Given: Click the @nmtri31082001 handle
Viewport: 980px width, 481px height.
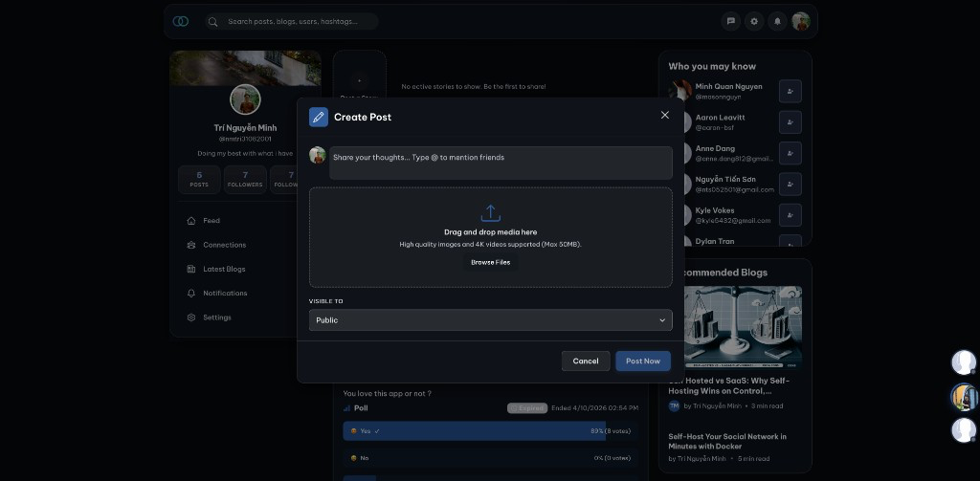Looking at the screenshot, I should click(x=245, y=140).
